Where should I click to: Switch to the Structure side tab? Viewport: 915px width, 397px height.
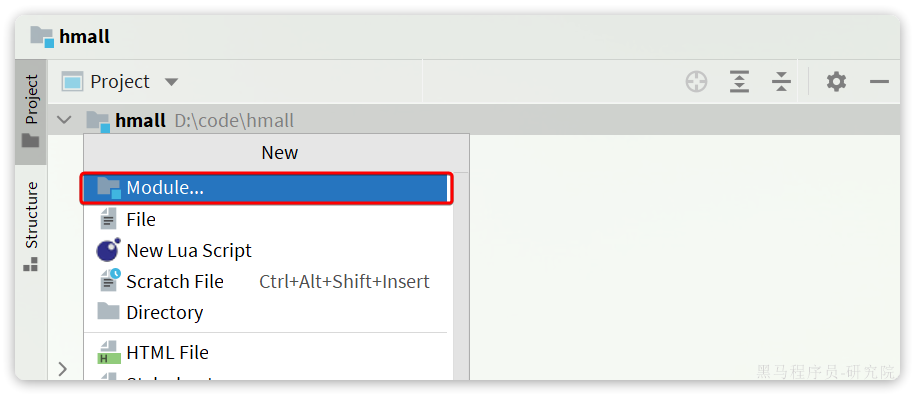coord(31,226)
